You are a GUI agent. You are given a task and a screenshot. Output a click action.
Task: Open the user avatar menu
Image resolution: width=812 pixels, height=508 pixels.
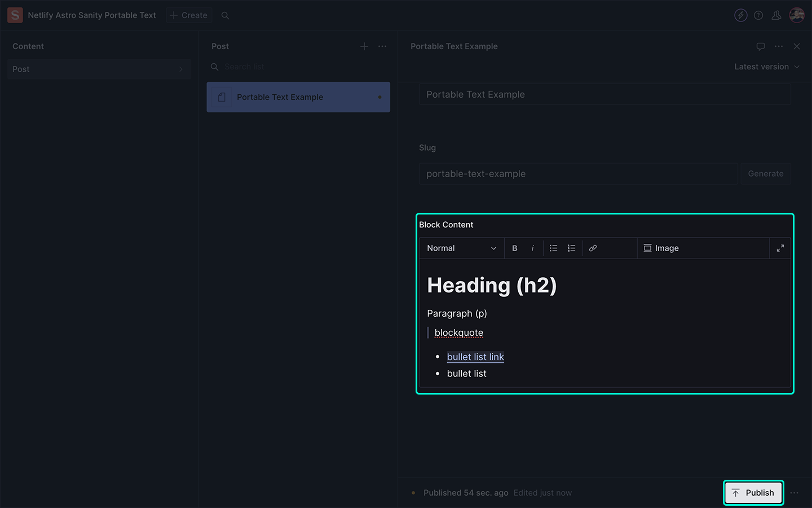tap(797, 15)
